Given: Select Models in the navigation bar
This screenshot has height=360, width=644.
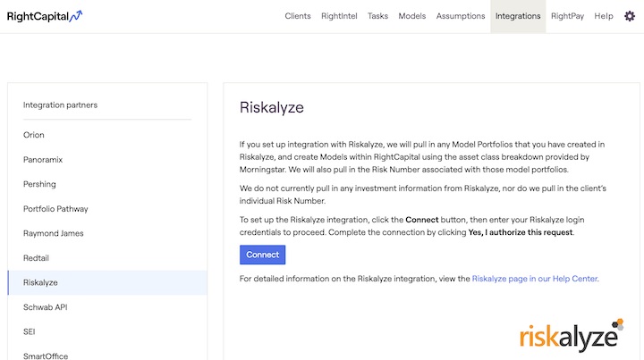Looking at the screenshot, I should tap(412, 16).
